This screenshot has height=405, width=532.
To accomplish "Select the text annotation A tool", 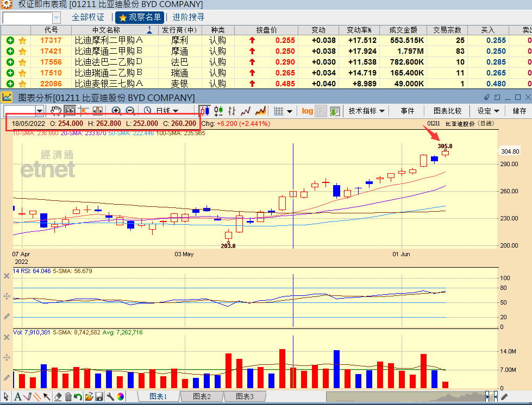I will pyautogui.click(x=17, y=396).
